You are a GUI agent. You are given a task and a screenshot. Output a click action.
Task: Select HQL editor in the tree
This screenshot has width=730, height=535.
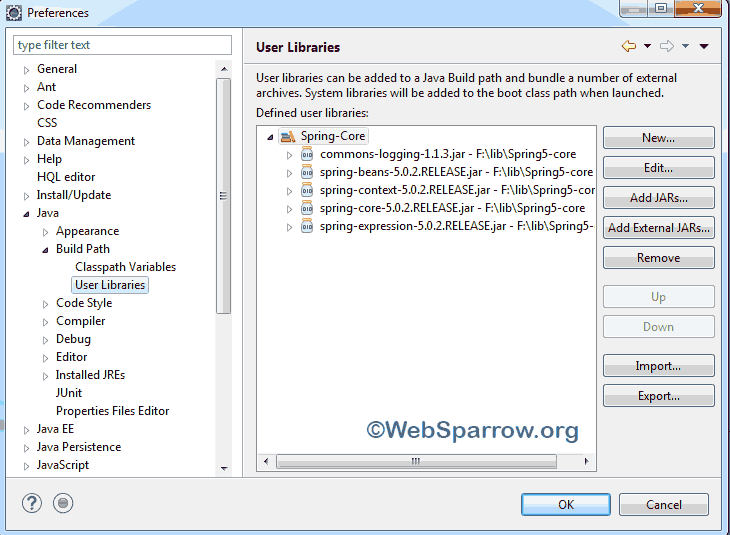(66, 177)
